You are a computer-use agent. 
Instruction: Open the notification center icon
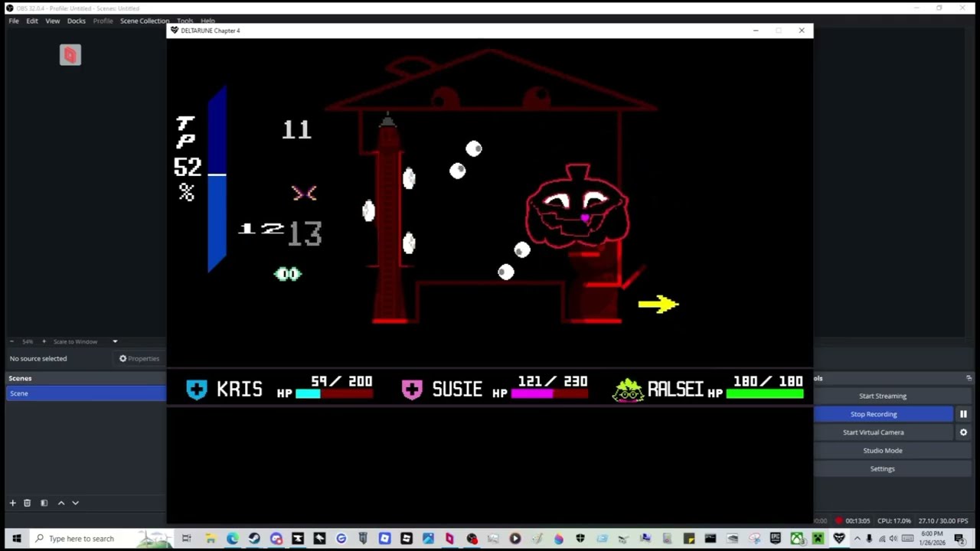(x=959, y=539)
